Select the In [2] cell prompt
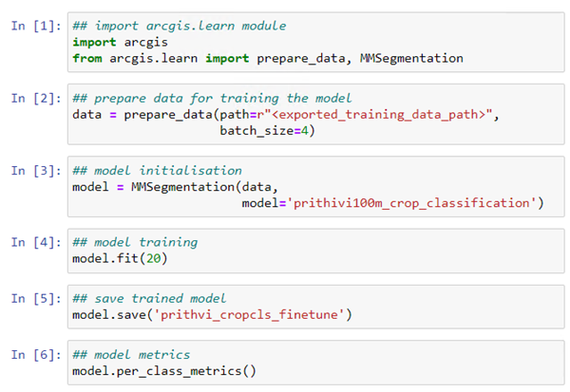 coord(35,100)
